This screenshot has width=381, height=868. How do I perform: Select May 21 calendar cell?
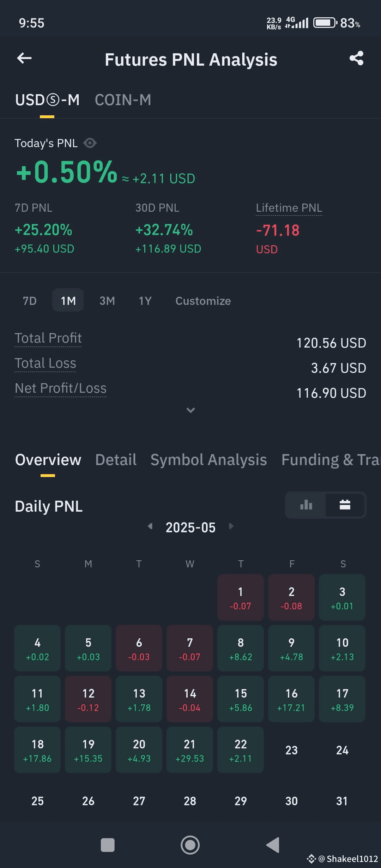(x=190, y=750)
